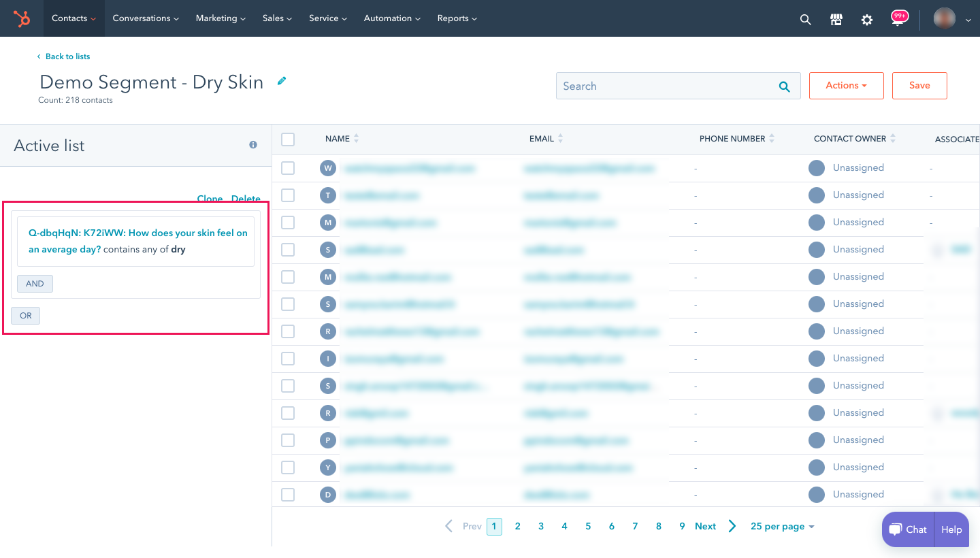Sort by the EMAIL column arrows
The height and width of the screenshot is (558, 980).
tap(561, 139)
